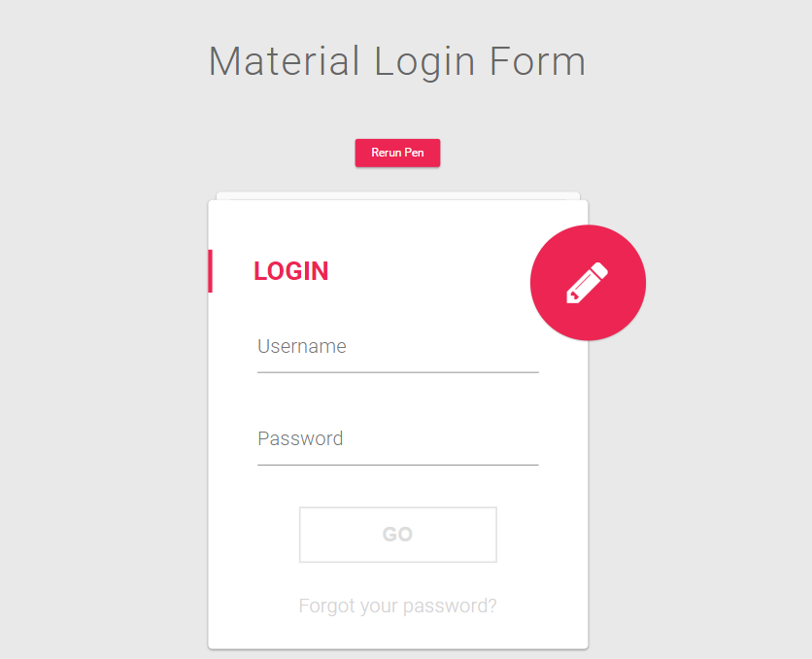Click the Username placeholder label
The image size is (812, 659).
(302, 347)
